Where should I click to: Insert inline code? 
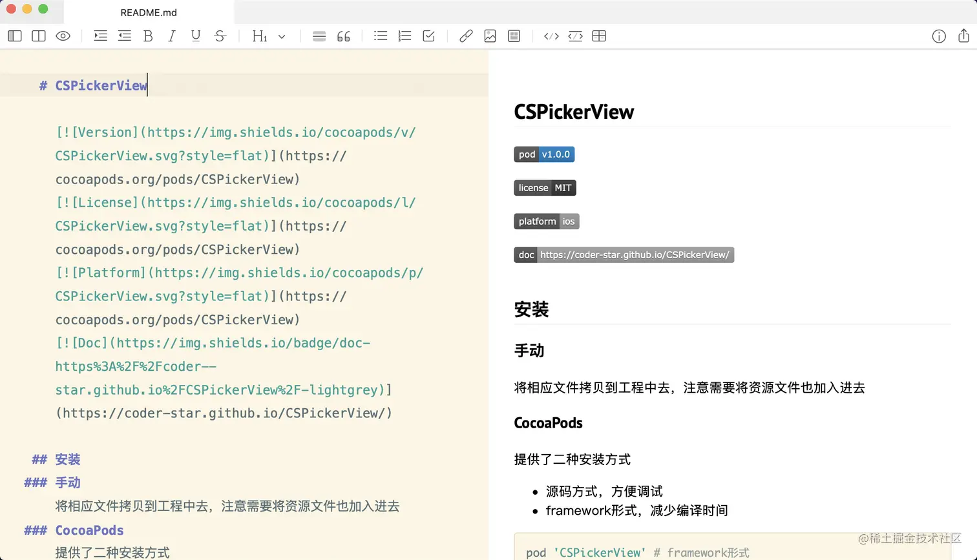tap(551, 36)
